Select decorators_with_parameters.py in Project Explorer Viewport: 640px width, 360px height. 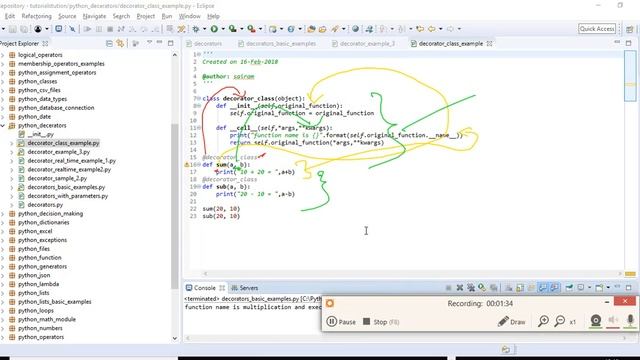(x=68, y=196)
